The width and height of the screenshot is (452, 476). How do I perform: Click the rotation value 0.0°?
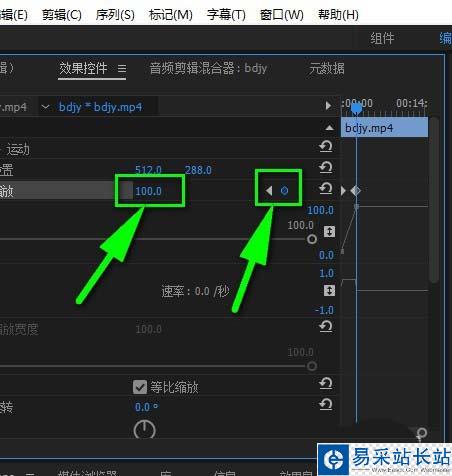coord(146,407)
